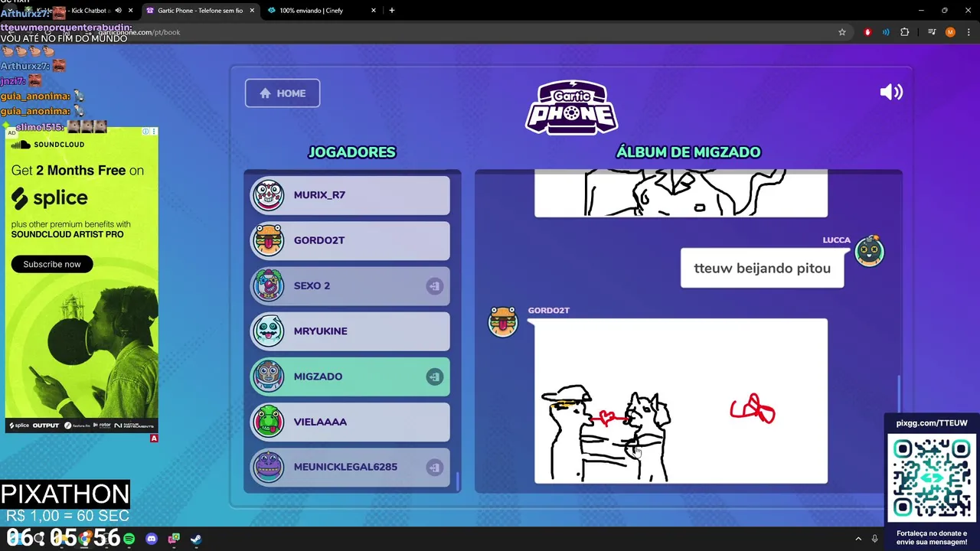Open Steam from the taskbar

coord(196,539)
